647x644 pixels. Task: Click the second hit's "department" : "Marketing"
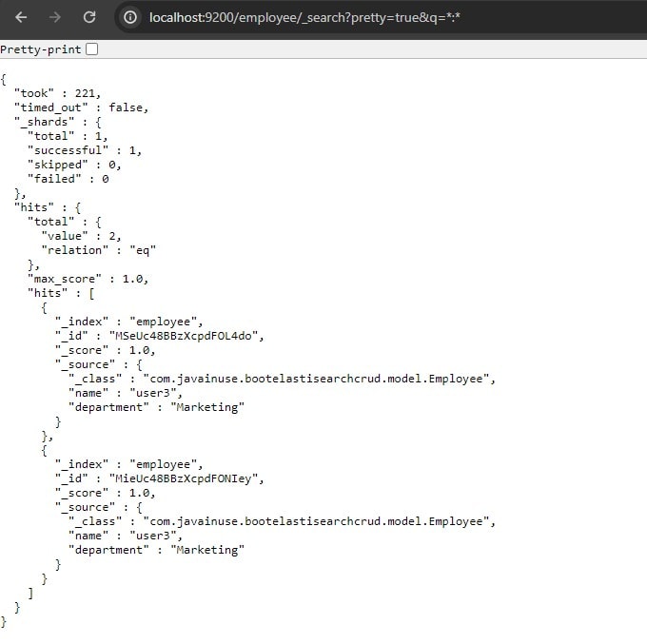[x=156, y=550]
